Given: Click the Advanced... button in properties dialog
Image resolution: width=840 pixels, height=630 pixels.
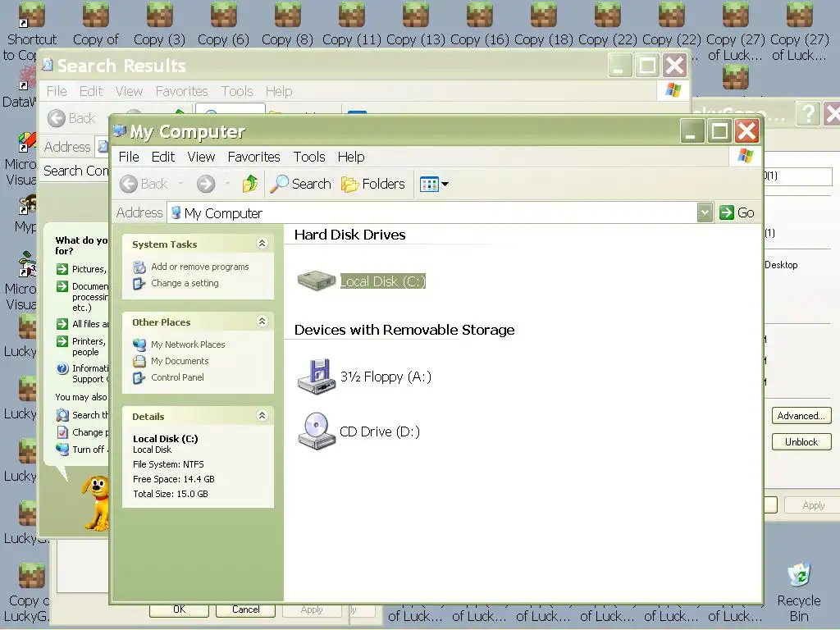Looking at the screenshot, I should [x=801, y=416].
